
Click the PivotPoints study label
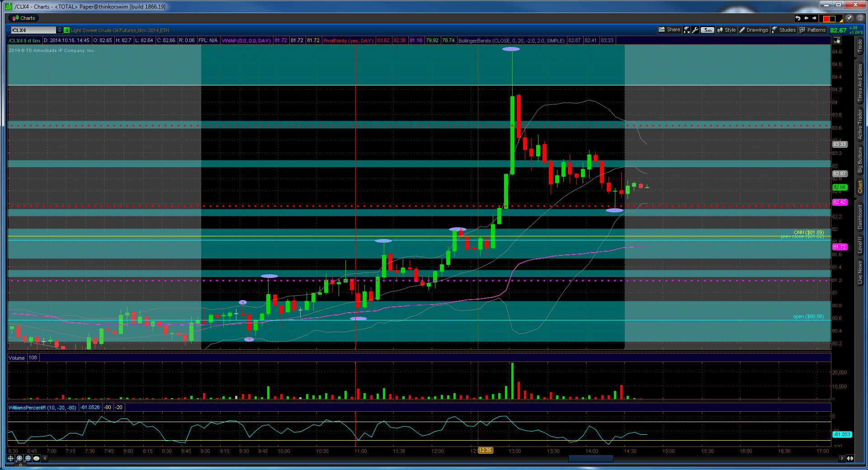pyautogui.click(x=348, y=40)
